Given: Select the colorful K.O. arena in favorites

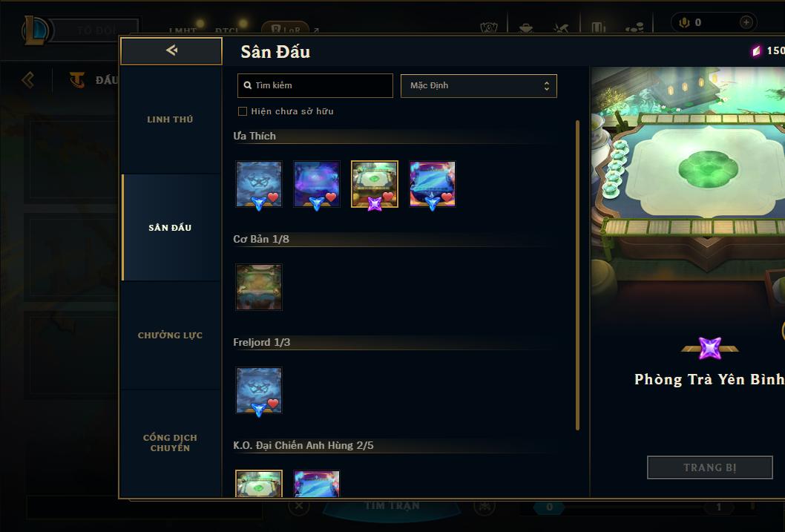Looking at the screenshot, I should [433, 184].
